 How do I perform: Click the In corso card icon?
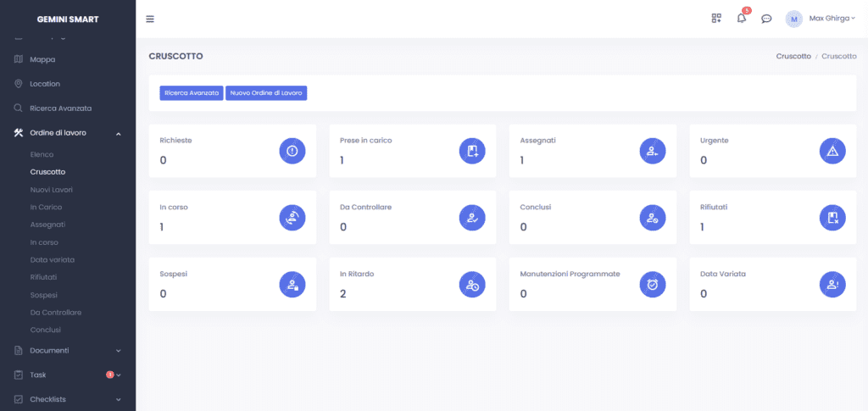point(292,218)
